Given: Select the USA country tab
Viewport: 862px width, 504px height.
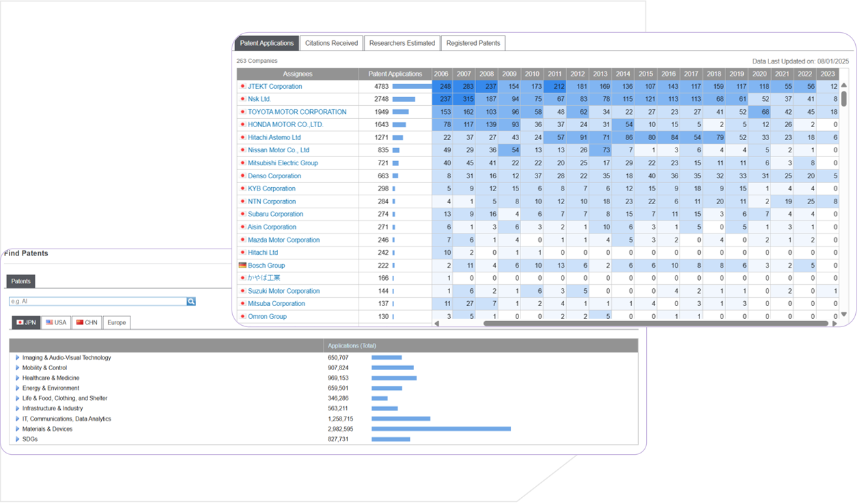Looking at the screenshot, I should point(56,322).
